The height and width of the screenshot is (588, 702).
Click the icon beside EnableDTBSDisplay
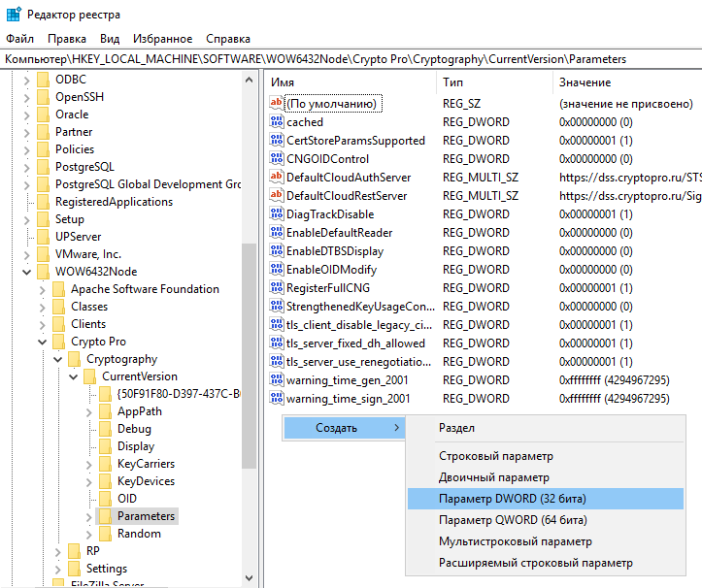(x=276, y=250)
